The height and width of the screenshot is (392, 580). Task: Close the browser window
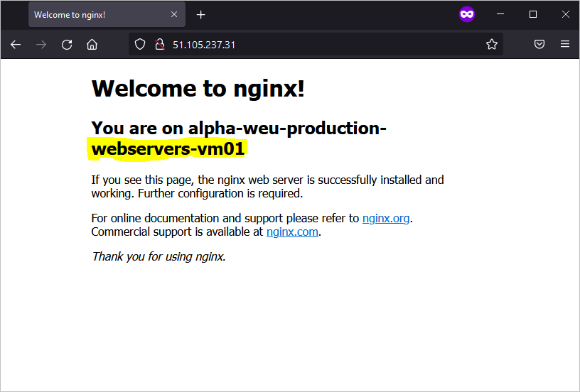coord(566,14)
